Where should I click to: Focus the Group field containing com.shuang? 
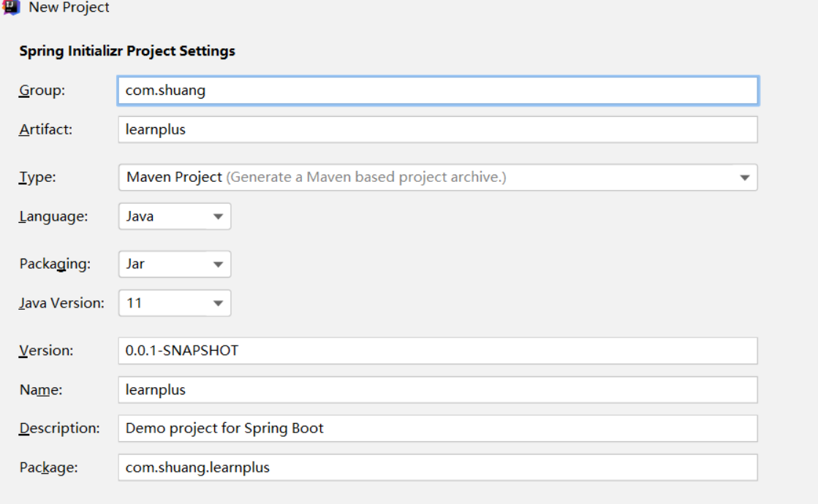point(437,91)
